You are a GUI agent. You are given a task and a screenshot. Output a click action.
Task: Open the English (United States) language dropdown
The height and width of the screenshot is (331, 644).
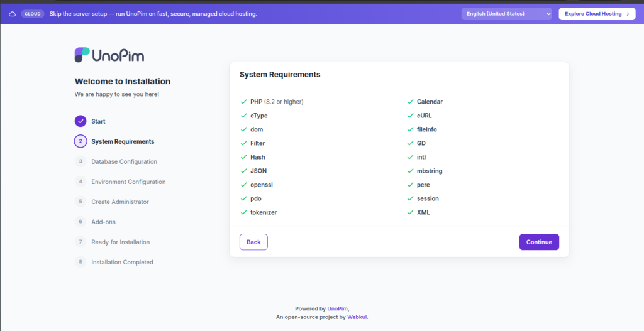click(507, 14)
